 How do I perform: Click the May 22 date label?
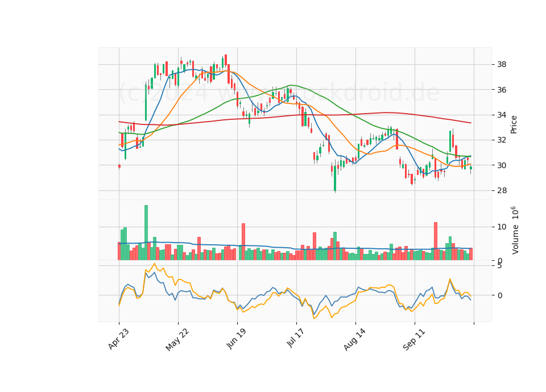177,340
